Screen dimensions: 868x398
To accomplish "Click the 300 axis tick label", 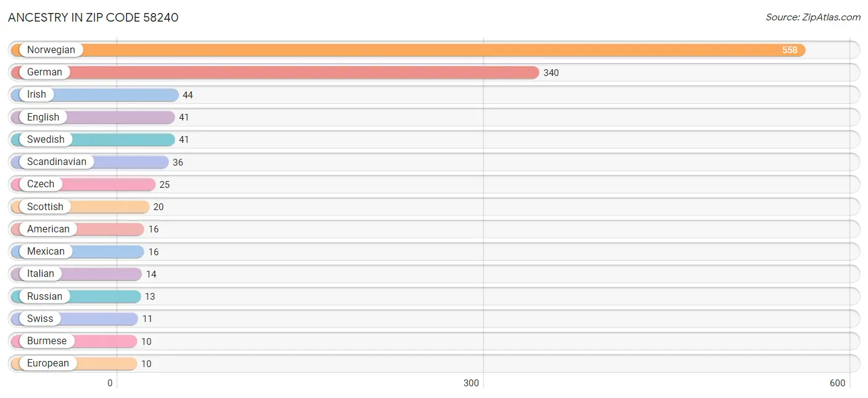I will pos(471,383).
